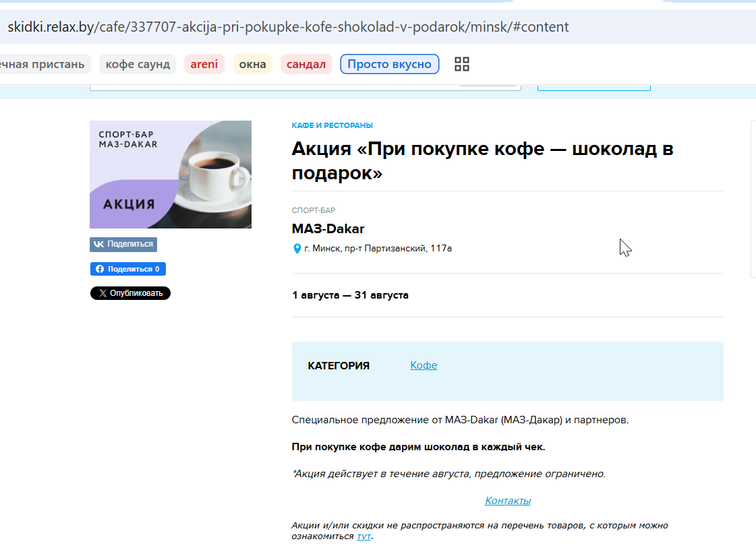Select the 'окна' bookmark chip
The height and width of the screenshot is (554, 756).
[253, 64]
